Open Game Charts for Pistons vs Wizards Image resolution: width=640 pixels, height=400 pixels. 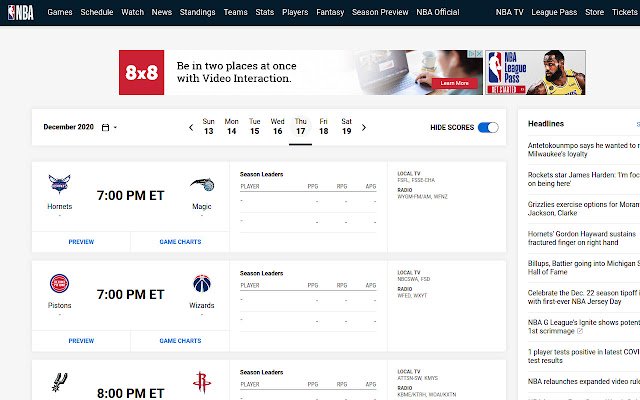point(180,340)
